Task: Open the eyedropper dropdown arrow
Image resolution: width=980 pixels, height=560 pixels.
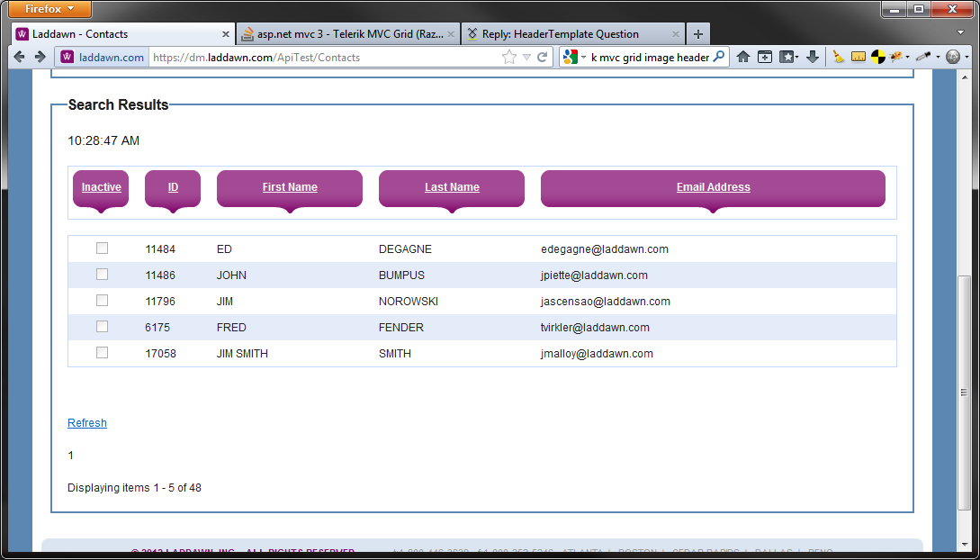Action: (938, 58)
